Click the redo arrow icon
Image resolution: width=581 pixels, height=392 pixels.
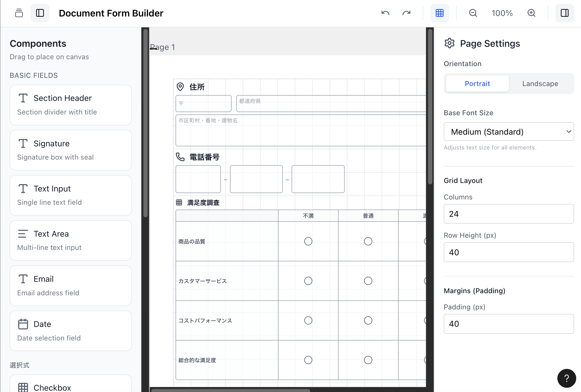click(406, 13)
